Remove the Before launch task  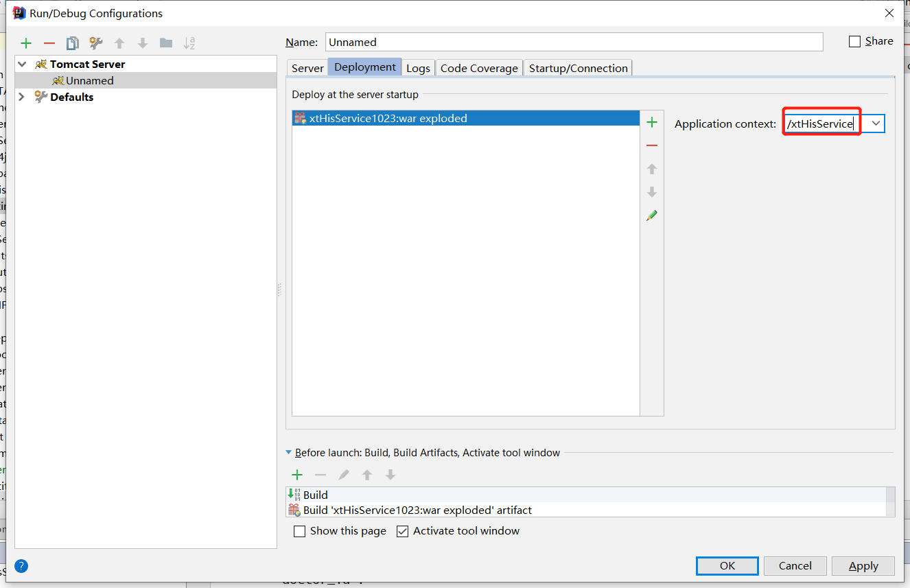click(x=320, y=475)
